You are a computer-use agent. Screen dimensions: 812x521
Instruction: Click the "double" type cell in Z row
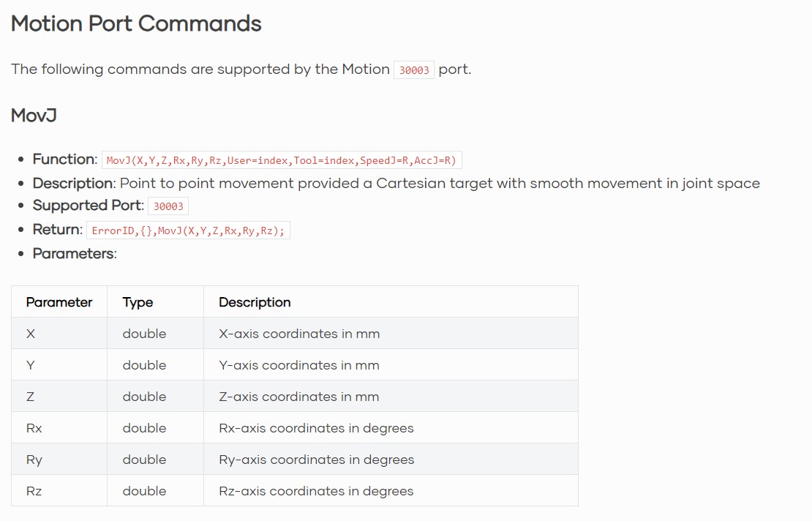coord(144,397)
